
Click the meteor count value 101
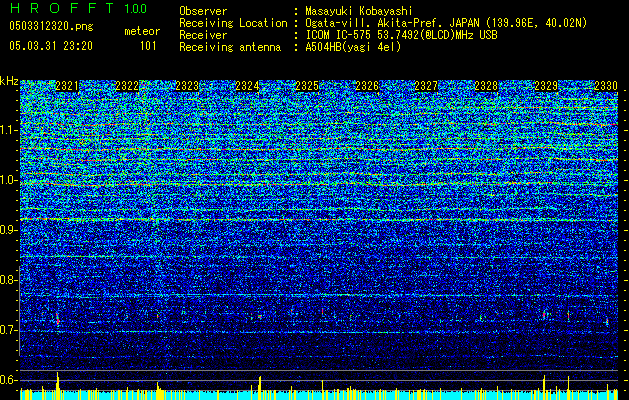point(148,45)
